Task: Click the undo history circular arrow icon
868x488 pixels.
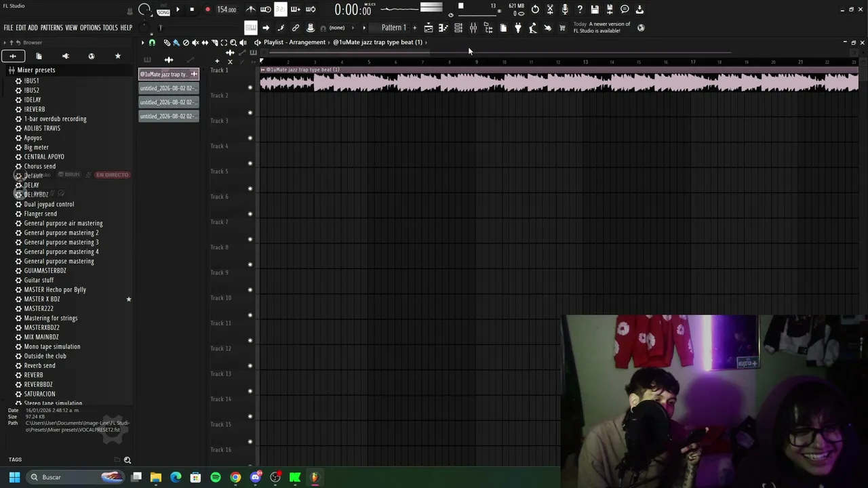Action: click(x=535, y=9)
